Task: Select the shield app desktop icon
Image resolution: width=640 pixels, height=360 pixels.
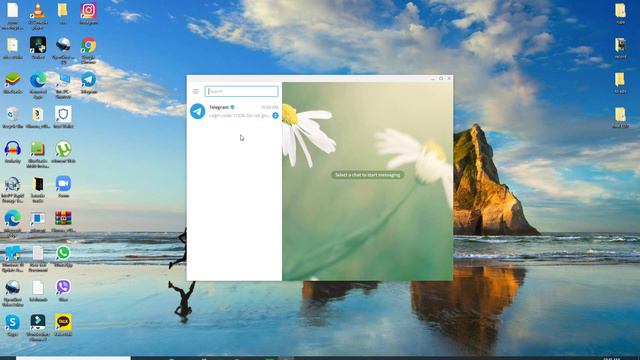Action: coord(63,118)
